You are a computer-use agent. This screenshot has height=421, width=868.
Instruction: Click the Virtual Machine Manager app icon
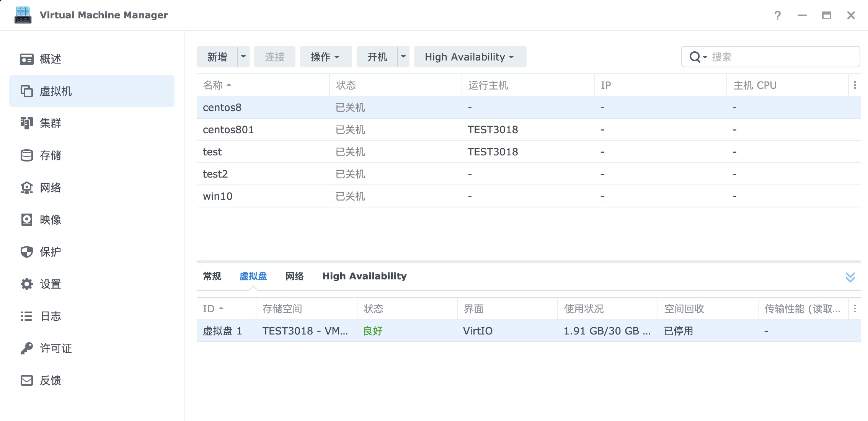pos(23,15)
